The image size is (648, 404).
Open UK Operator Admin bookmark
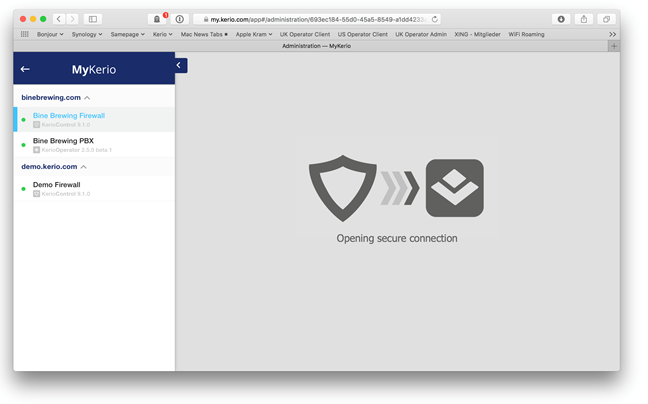pos(421,34)
